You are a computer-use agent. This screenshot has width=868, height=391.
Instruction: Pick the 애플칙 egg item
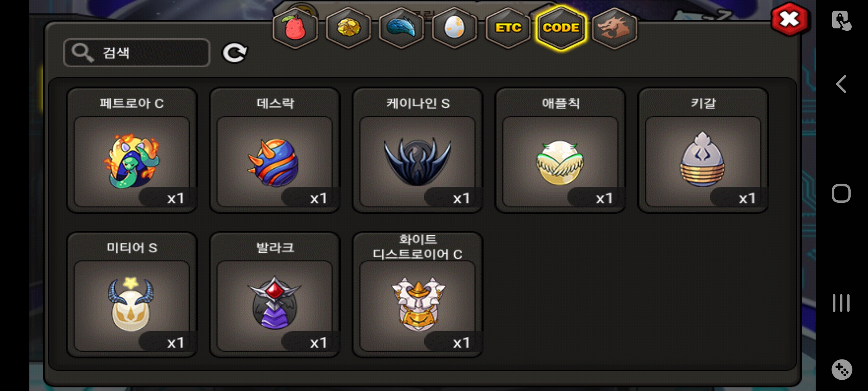[x=561, y=150]
